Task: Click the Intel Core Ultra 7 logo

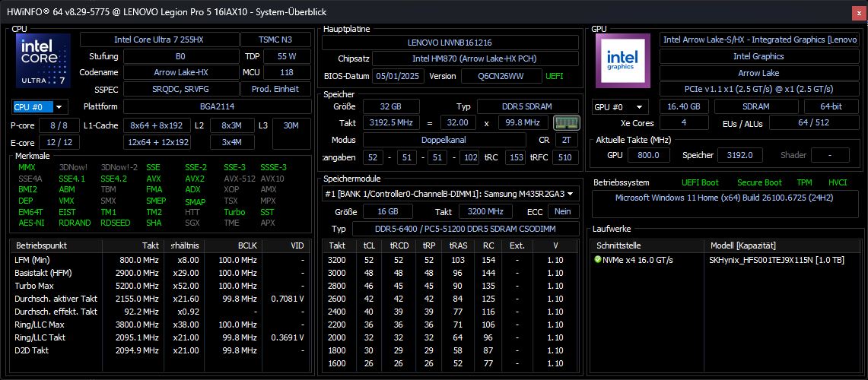Action: pyautogui.click(x=42, y=62)
